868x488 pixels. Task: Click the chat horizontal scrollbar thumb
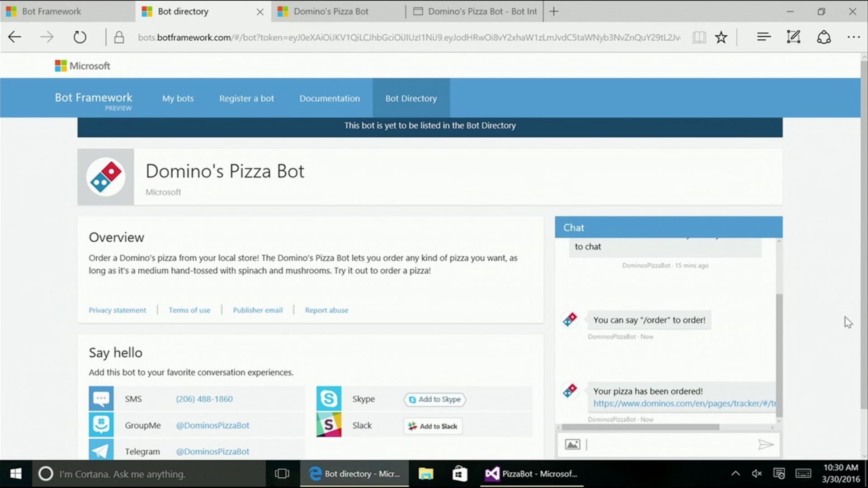[x=640, y=427]
